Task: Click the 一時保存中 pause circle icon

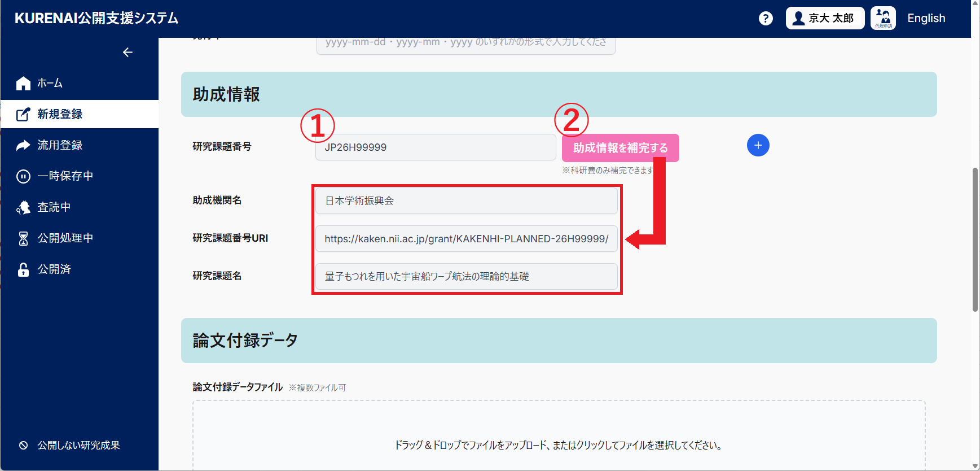Action: coord(23,177)
